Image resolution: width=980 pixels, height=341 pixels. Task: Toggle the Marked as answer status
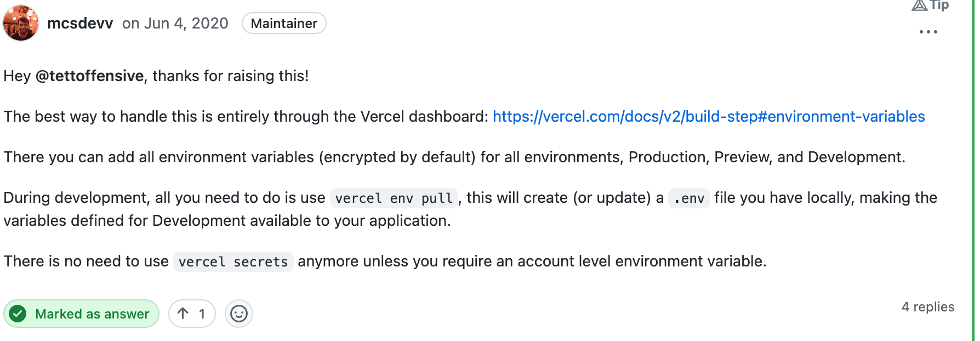tap(81, 313)
